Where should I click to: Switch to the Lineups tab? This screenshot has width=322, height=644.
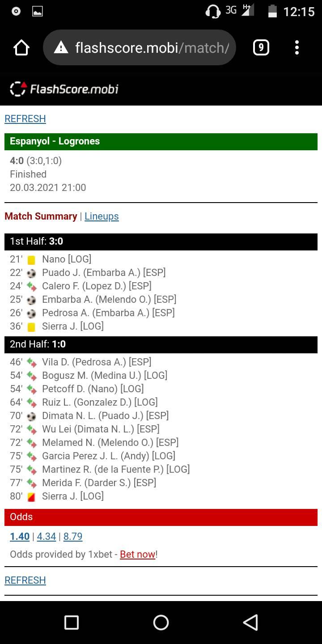(x=102, y=216)
